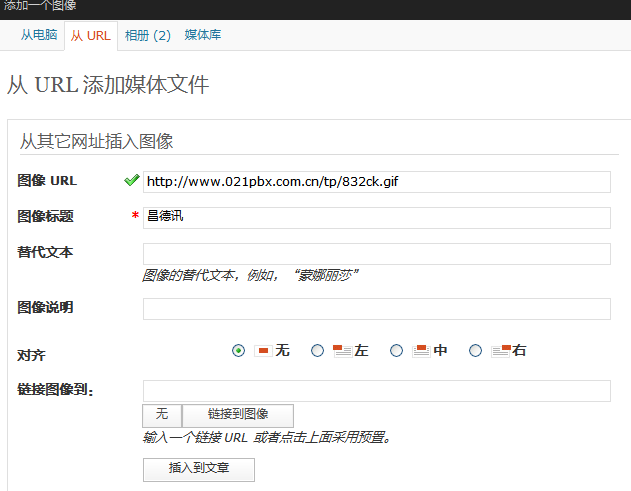Click the 对齐 label
The image size is (631, 491).
(x=31, y=355)
